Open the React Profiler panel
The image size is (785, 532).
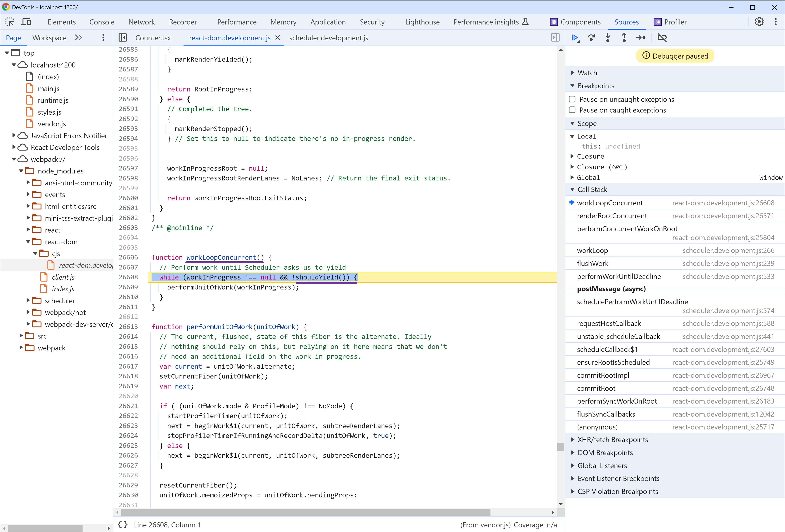[x=670, y=22]
